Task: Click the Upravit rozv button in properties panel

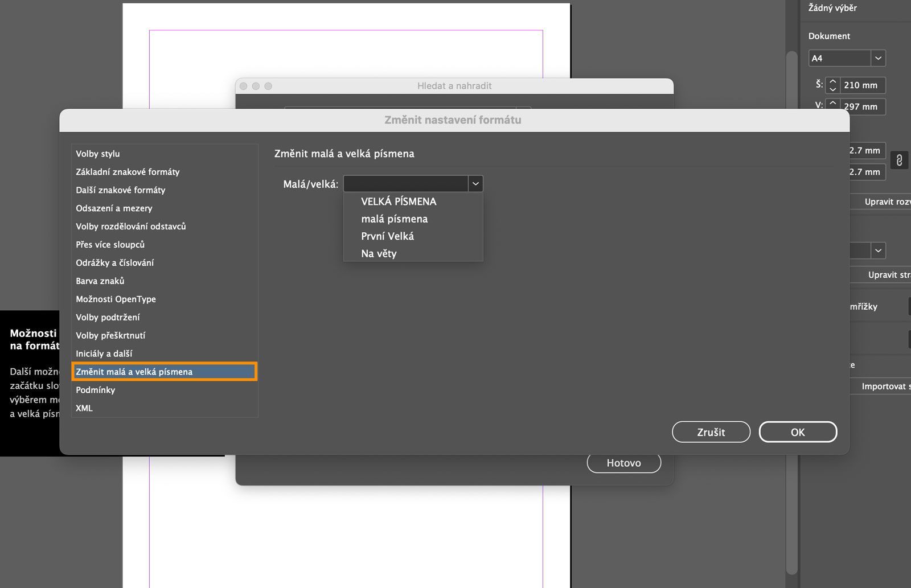Action: point(880,202)
